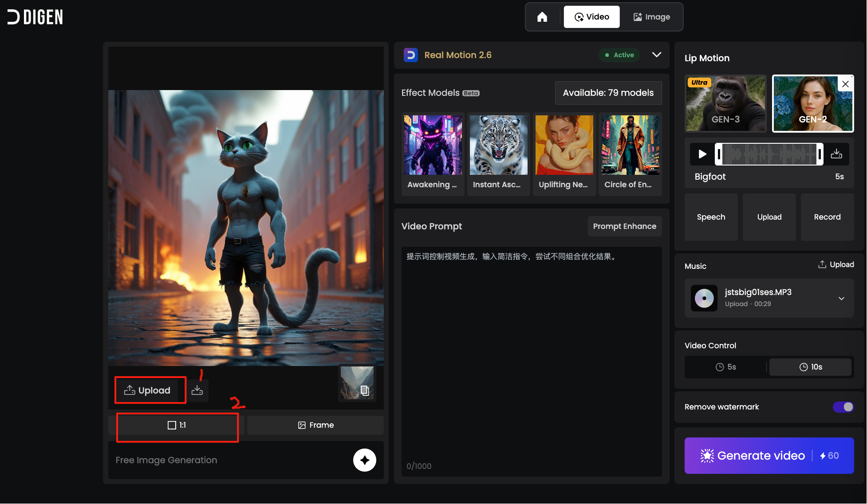
Task: Choose the Record audio option
Action: [827, 217]
